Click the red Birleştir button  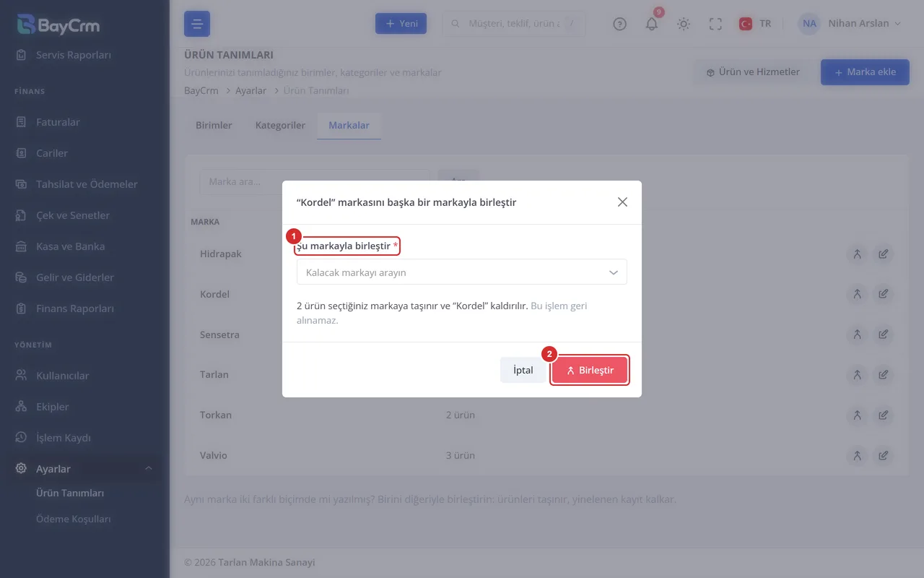590,371
